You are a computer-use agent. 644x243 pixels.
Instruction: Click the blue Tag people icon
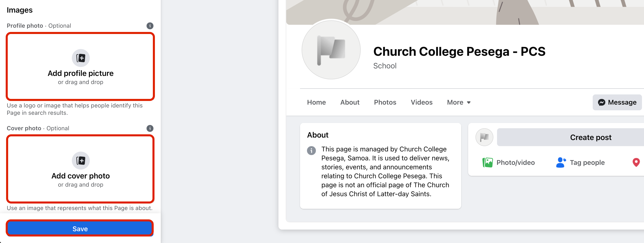[x=561, y=162]
